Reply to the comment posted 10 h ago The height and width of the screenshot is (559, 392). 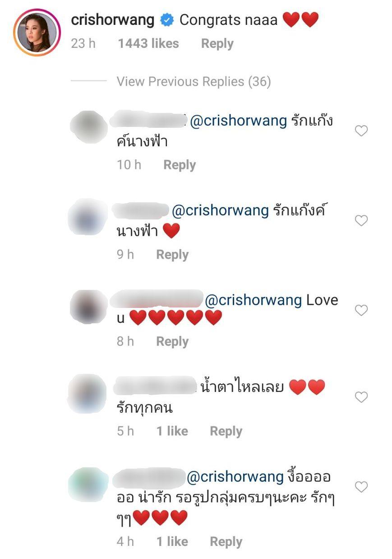point(180,165)
